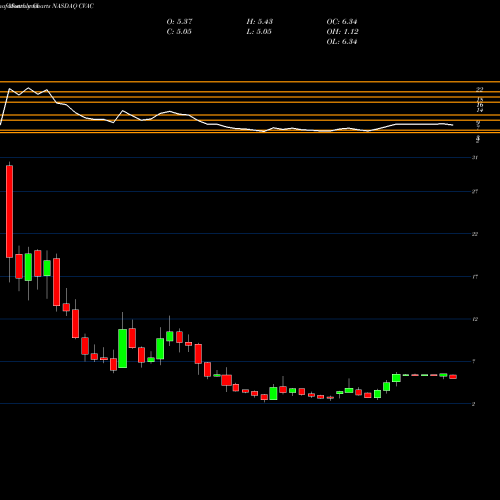Click the open value O: 5.37

[179, 22]
